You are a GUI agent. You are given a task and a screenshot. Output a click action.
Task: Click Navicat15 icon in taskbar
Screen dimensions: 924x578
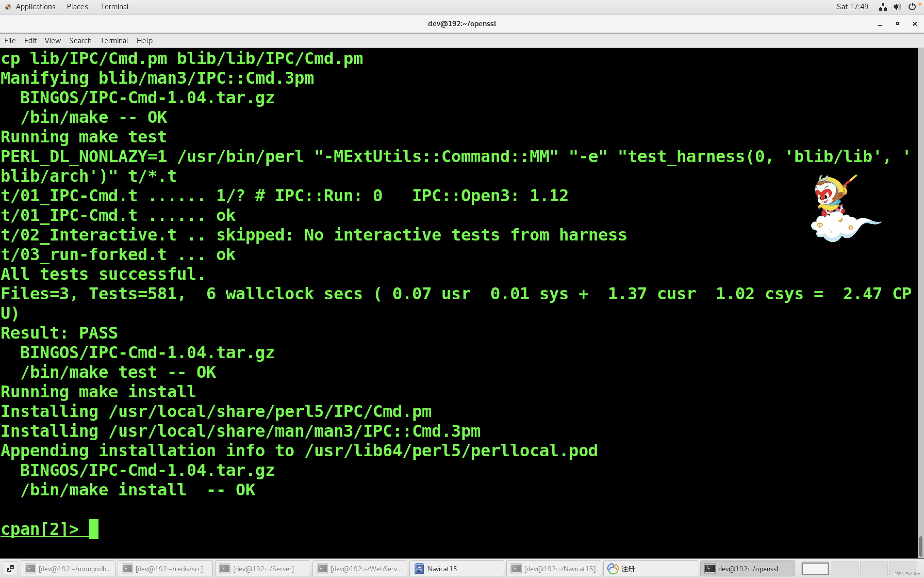pos(419,568)
